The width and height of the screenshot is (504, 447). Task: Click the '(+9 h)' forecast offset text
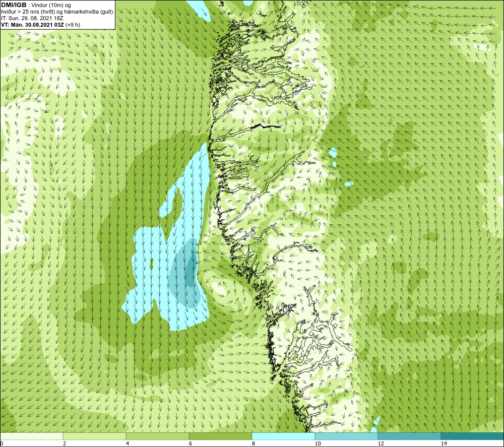(x=73, y=25)
